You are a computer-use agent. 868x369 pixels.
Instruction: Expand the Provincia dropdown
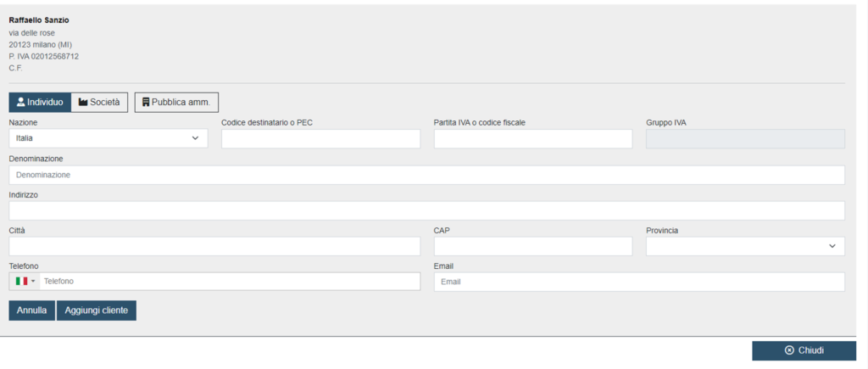coord(745,247)
